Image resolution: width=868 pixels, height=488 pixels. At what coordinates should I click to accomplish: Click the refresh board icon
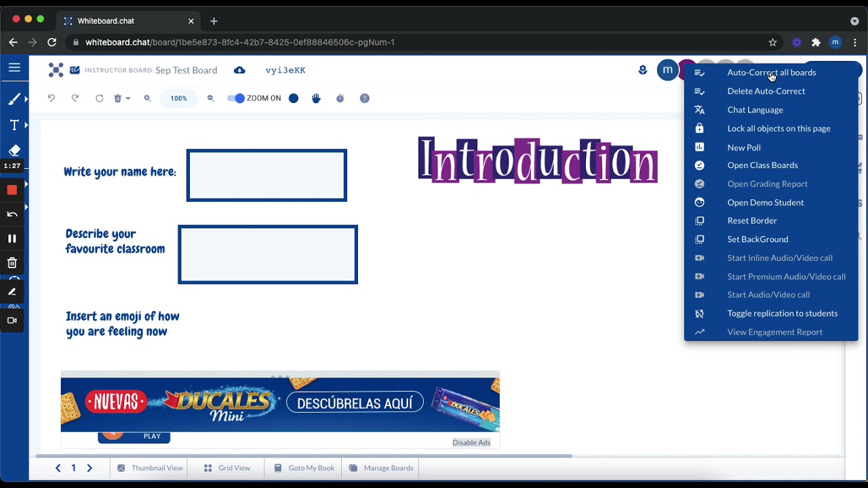click(99, 98)
